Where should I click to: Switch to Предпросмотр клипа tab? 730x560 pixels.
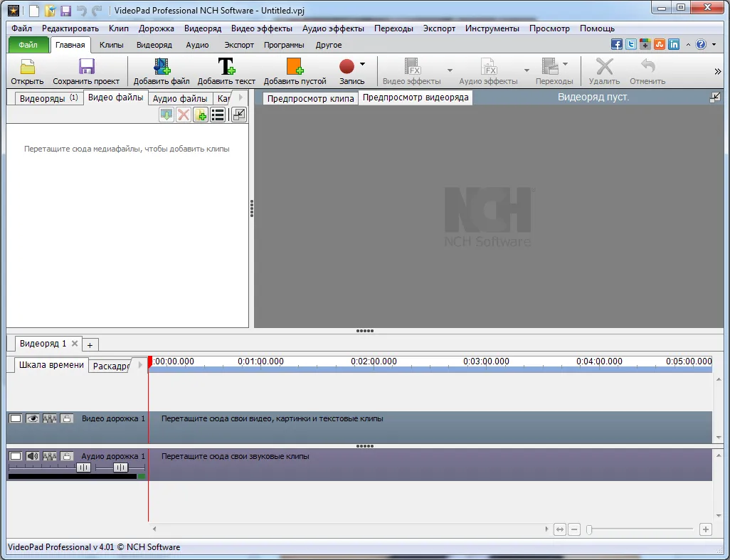click(310, 98)
